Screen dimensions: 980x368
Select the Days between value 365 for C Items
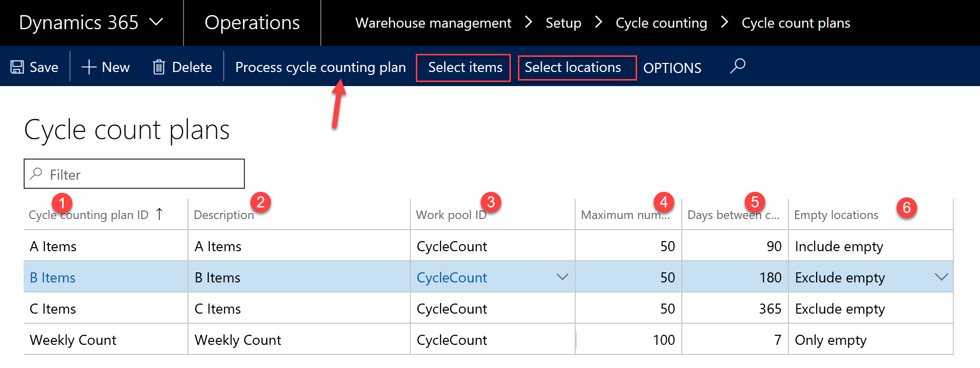(x=769, y=309)
